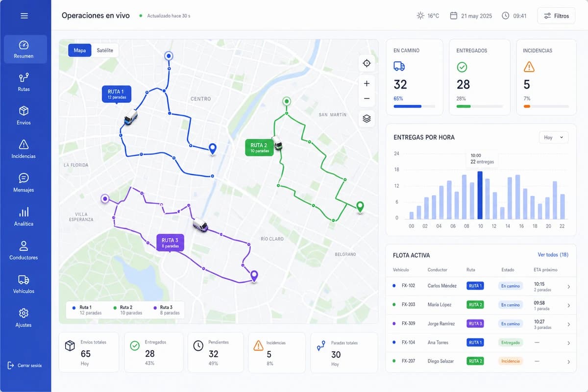Zoom out on the map
The width and height of the screenshot is (588, 392).
coord(367,98)
